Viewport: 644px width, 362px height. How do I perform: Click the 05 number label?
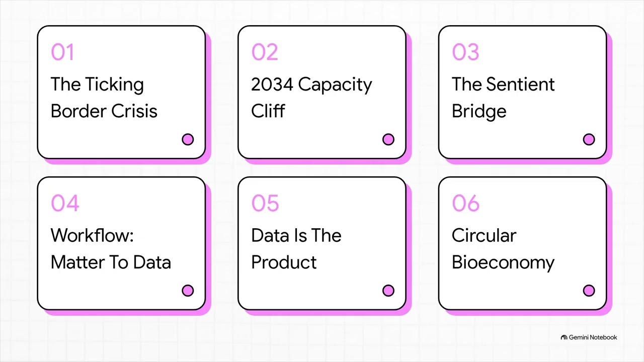coord(265,204)
